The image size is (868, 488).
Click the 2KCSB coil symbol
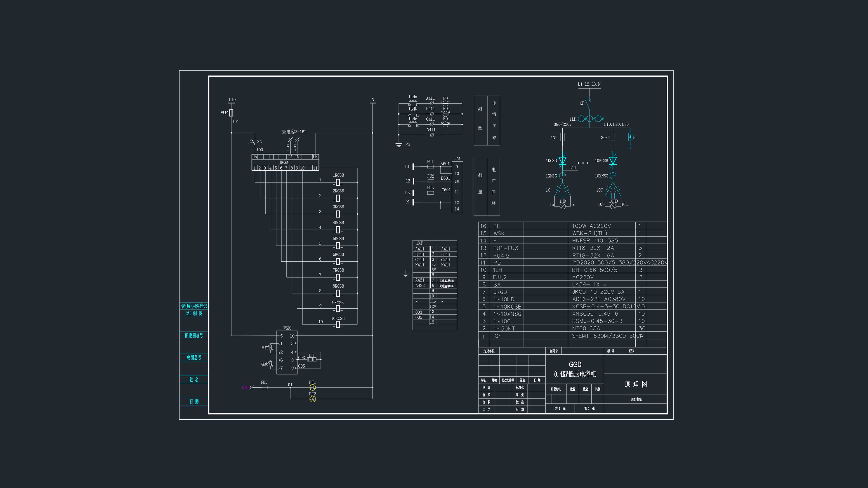click(338, 198)
